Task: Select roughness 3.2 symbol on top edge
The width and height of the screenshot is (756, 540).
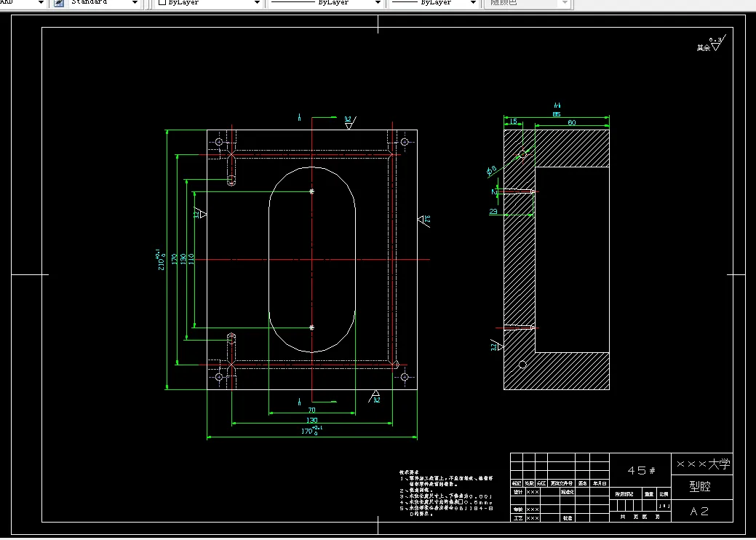Action: tap(349, 122)
